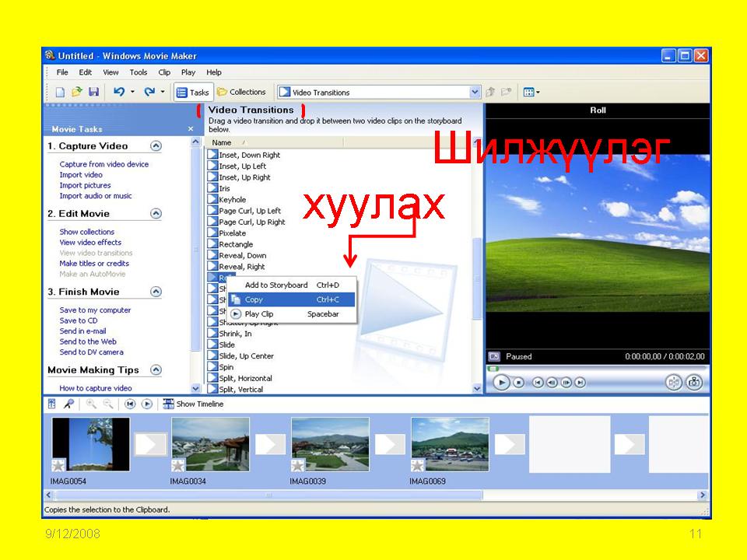747x560 pixels.
Task: Click the Split clip icon
Action: click(674, 382)
